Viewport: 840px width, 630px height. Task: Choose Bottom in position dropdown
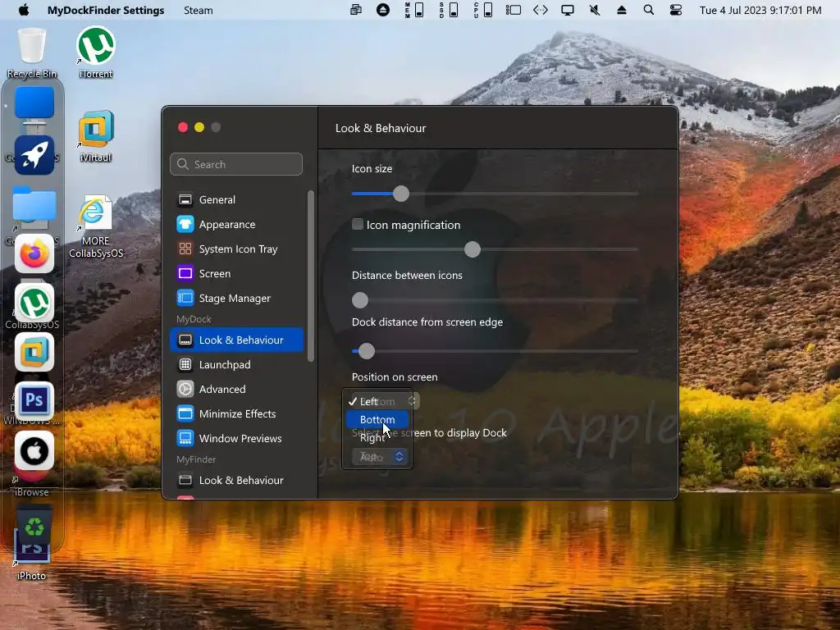[377, 419]
